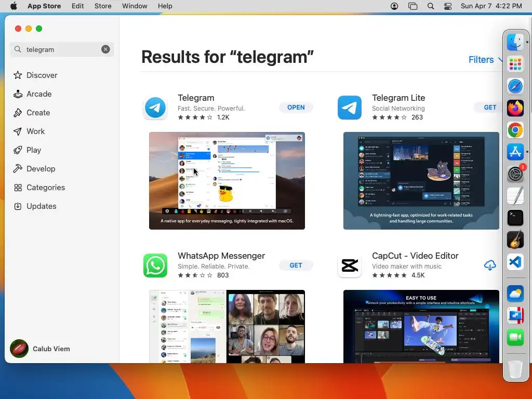Open the Window menu
Screen dimensions: 532x399
(x=135, y=6)
